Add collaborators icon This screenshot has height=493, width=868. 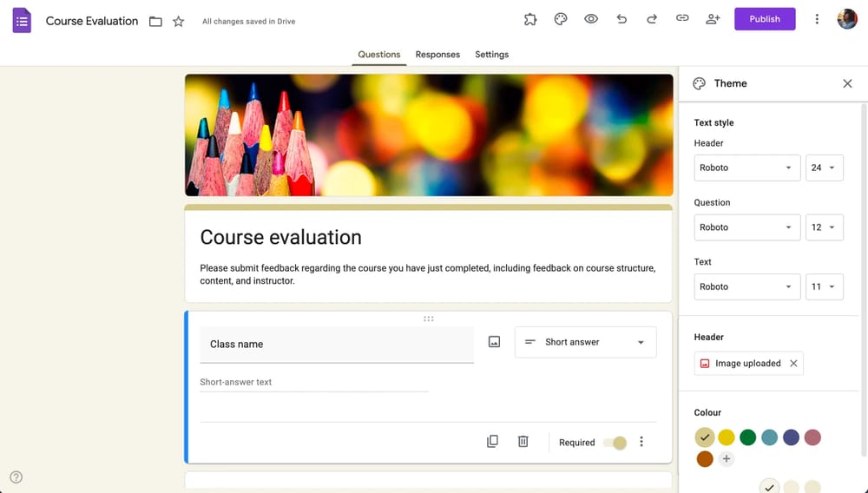(713, 19)
